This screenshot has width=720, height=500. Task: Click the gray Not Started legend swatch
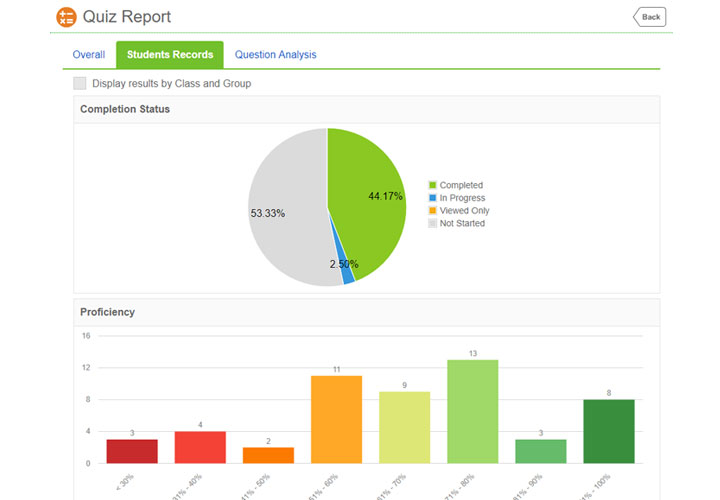(x=433, y=224)
